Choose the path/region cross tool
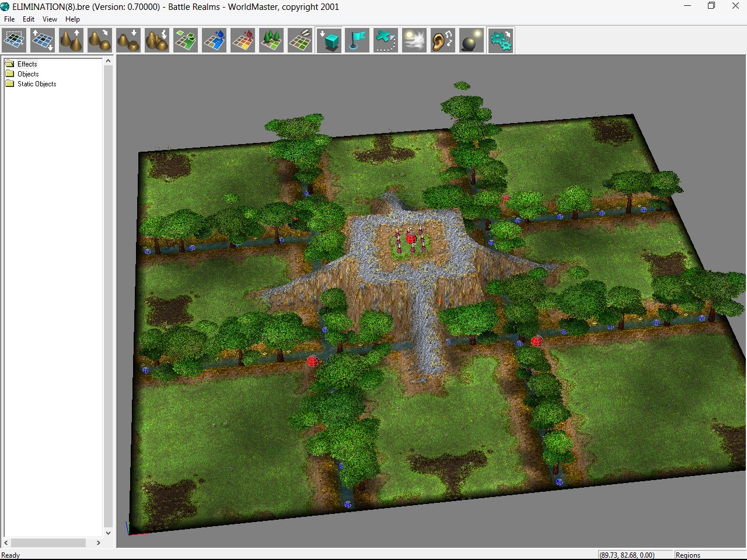This screenshot has height=560, width=747. click(386, 41)
